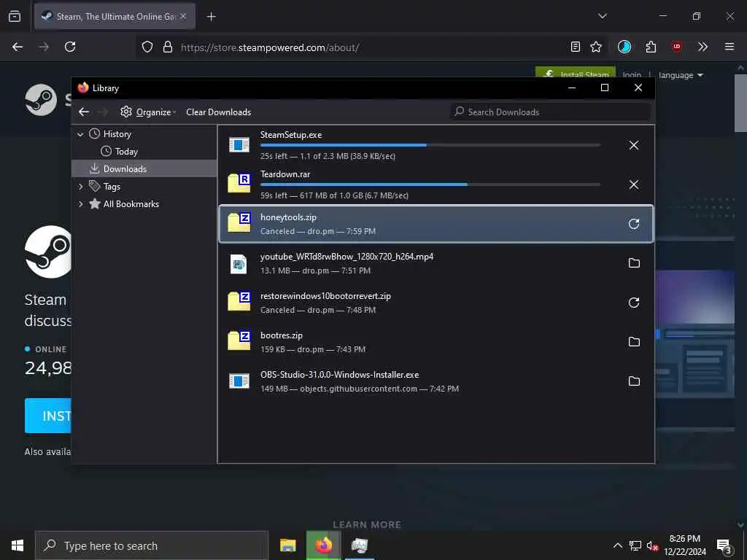Open the Windows Start menu

tap(18, 545)
